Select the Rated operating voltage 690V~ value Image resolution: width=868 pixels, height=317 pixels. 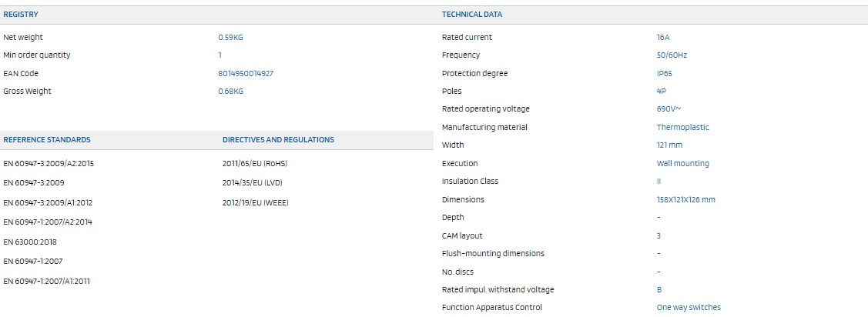pos(669,109)
